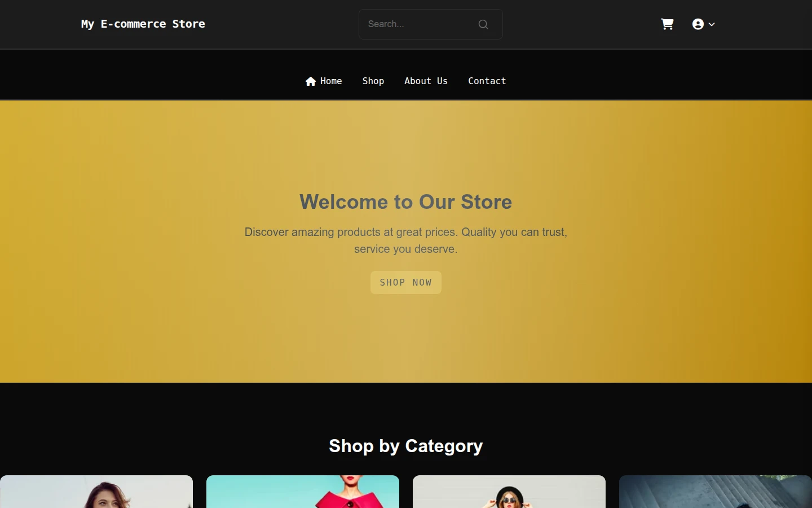Go to the Home navigation link

pos(324,81)
